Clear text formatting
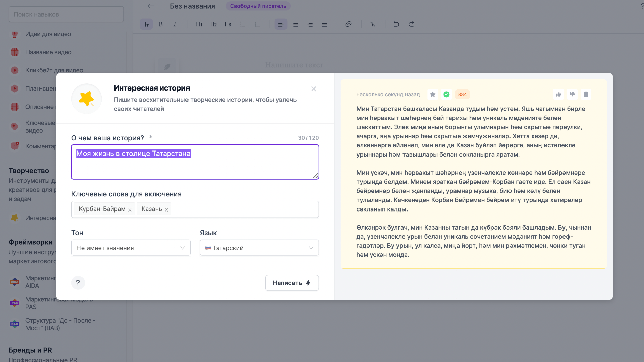The image size is (644, 362). pos(373,24)
